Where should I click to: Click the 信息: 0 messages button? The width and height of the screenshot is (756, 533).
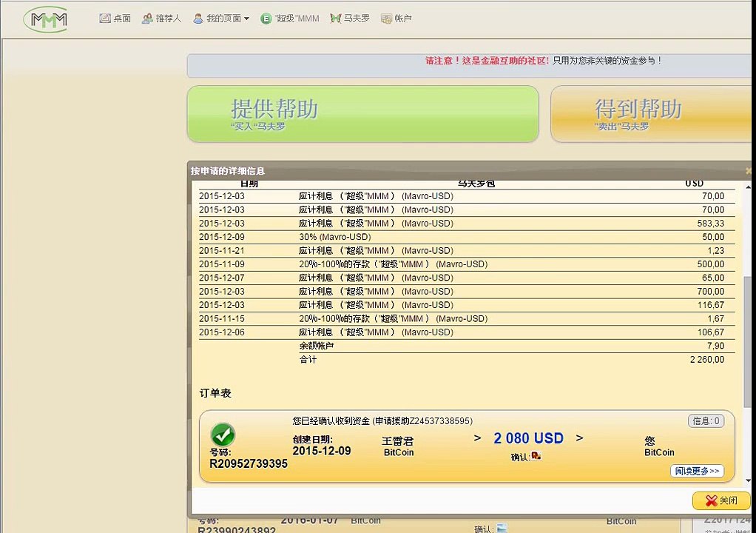coord(706,421)
